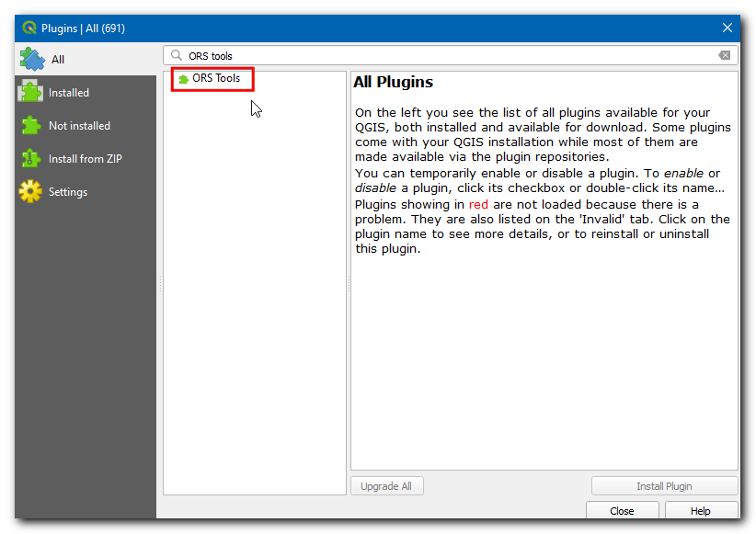Open the Not installed tab
Viewport: 756px width, 534px height.
78,126
